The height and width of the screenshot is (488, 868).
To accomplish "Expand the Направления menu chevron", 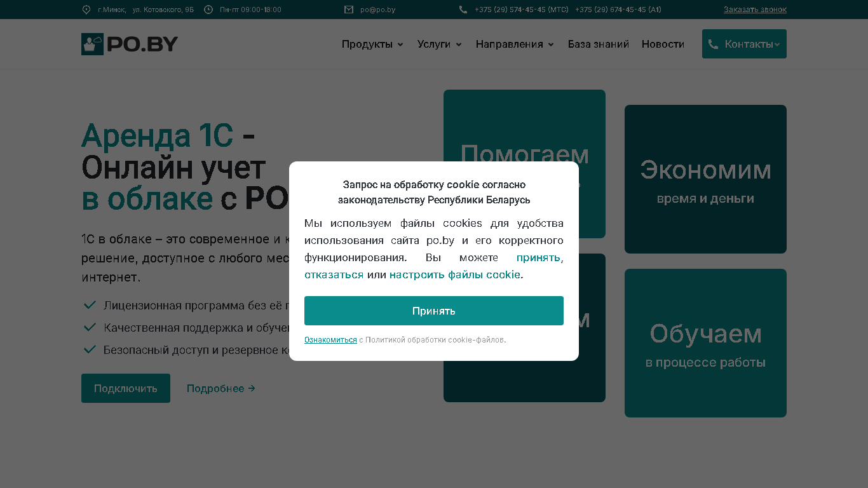I will [551, 44].
